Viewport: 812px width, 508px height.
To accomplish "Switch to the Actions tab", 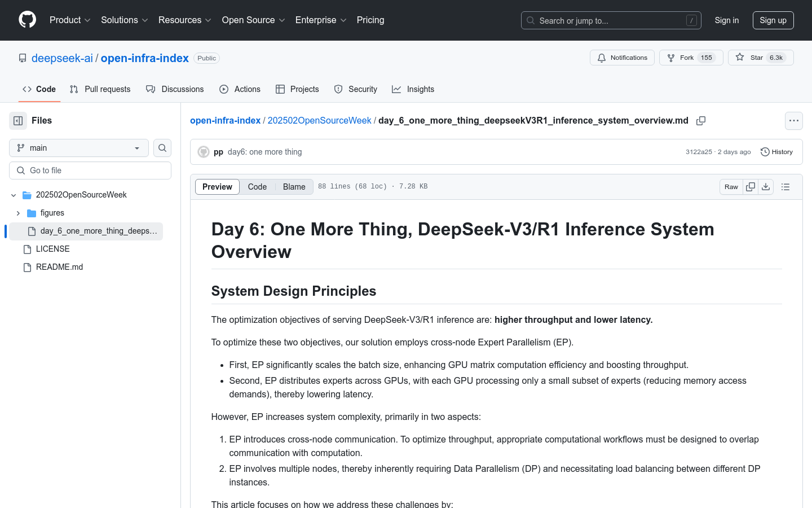I will click(x=240, y=89).
